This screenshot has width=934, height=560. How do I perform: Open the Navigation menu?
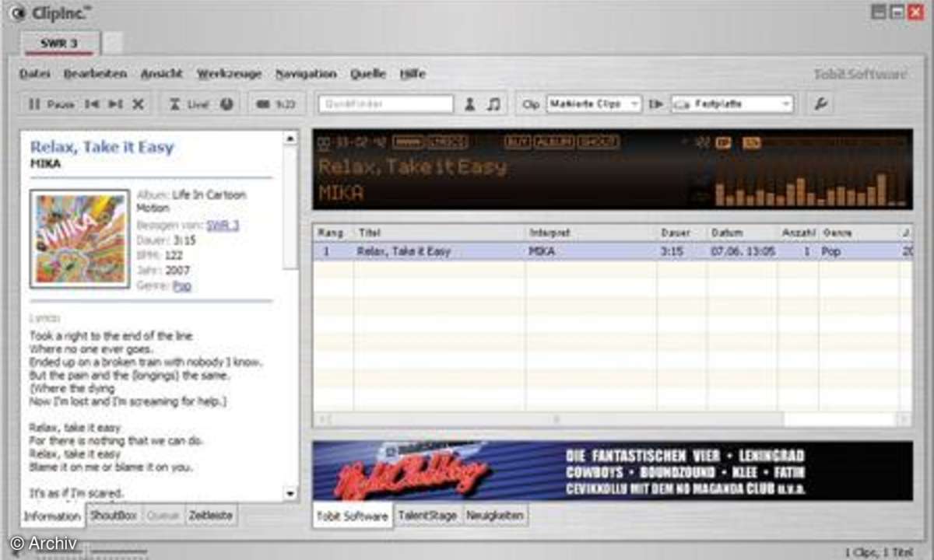pos(306,74)
